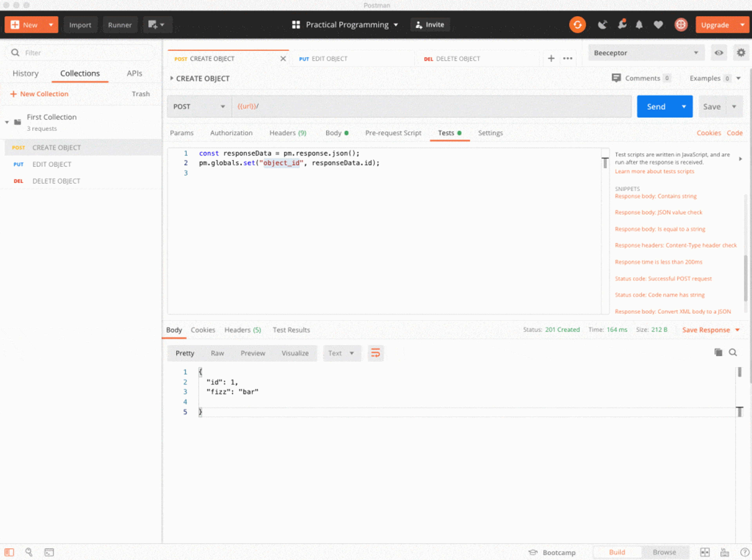Copy response to clipboard
Image resolution: width=752 pixels, height=560 pixels.
tap(718, 353)
